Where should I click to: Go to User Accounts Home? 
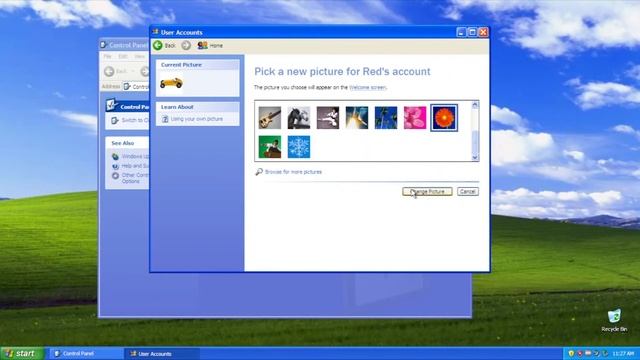[210, 45]
